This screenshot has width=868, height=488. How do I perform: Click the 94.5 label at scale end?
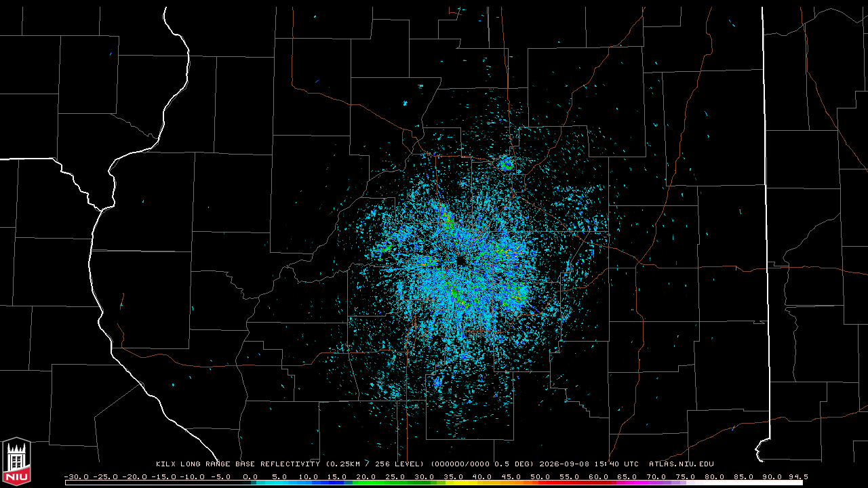coord(797,476)
